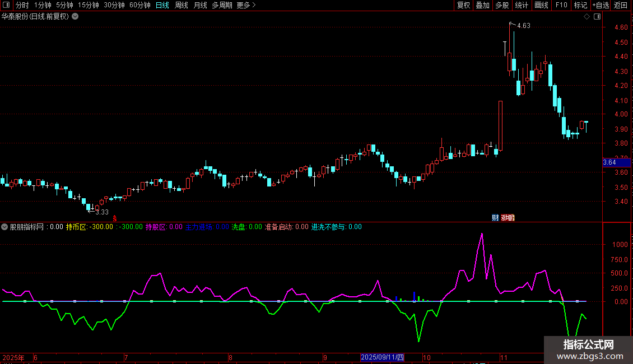The height and width of the screenshot is (364, 633).
Task: Select the 1分钟 period tab
Action: coord(43,5)
